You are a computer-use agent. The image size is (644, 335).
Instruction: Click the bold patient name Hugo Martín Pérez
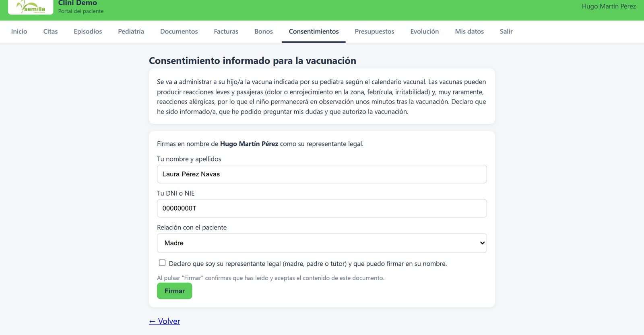point(249,144)
